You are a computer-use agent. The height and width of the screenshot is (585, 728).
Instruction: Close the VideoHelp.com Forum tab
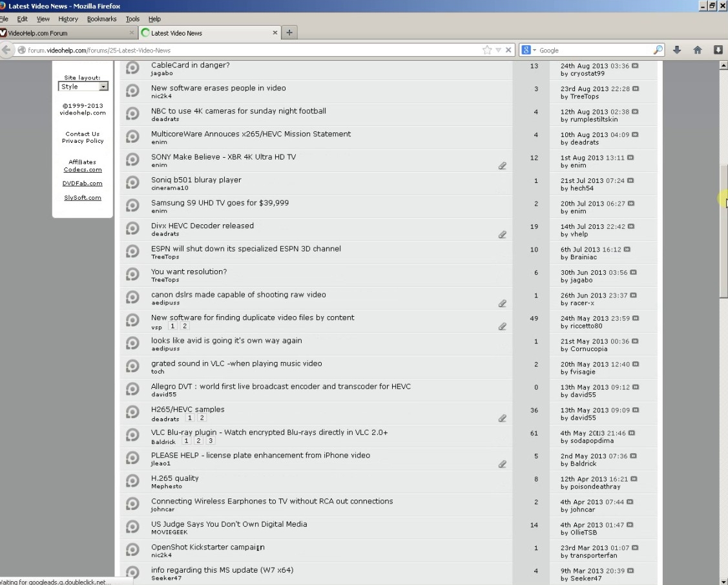131,32
